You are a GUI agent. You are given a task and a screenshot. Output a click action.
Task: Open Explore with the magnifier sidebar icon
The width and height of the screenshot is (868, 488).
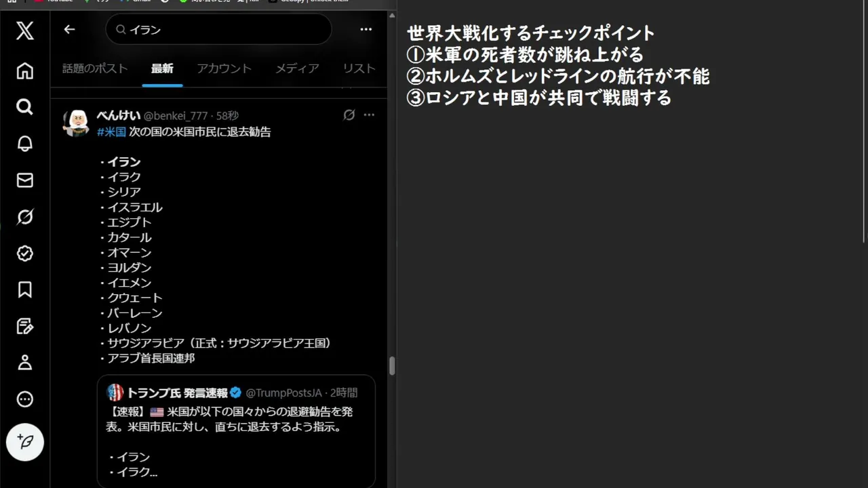click(25, 107)
